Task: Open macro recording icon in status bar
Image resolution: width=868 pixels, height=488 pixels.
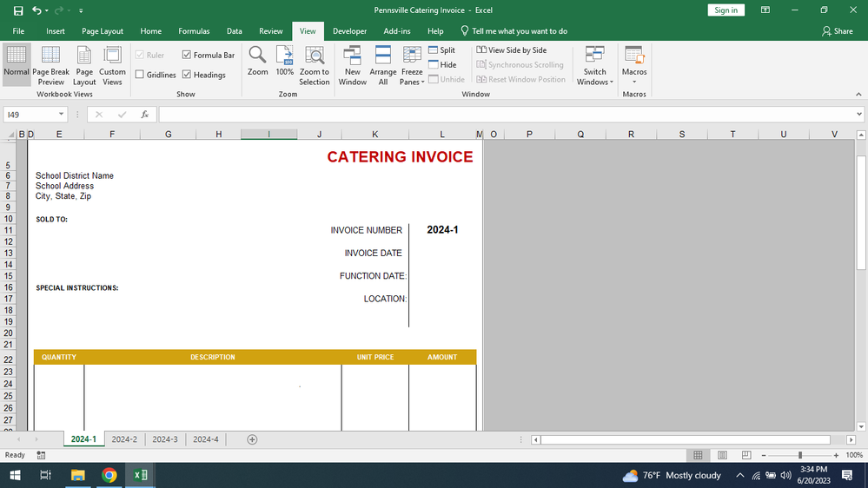Action: [x=41, y=455]
